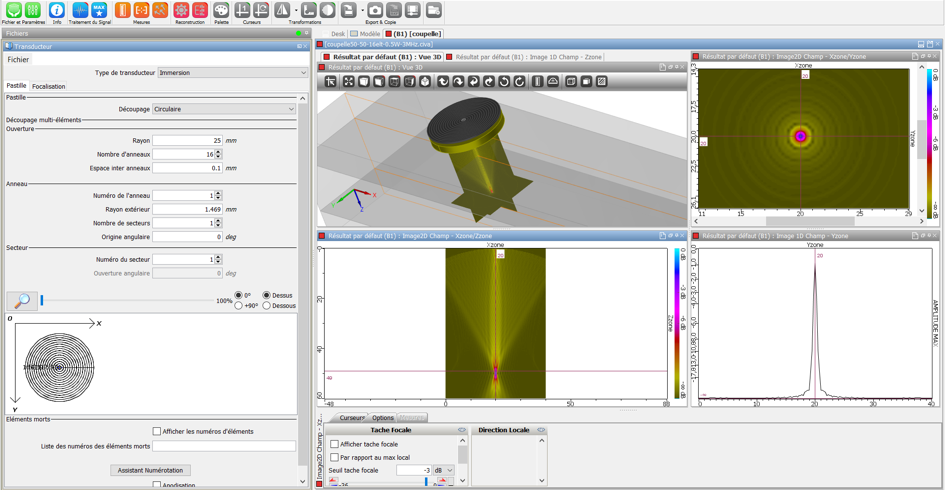945x490 pixels.
Task: Click the Assistant Numérotation button
Action: 151,470
